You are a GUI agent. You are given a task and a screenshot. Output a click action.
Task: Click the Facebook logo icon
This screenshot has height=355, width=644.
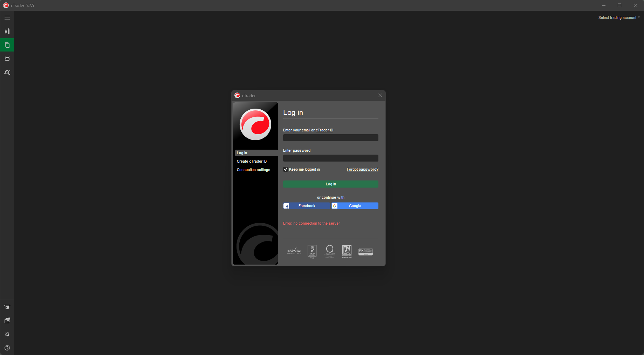click(286, 206)
